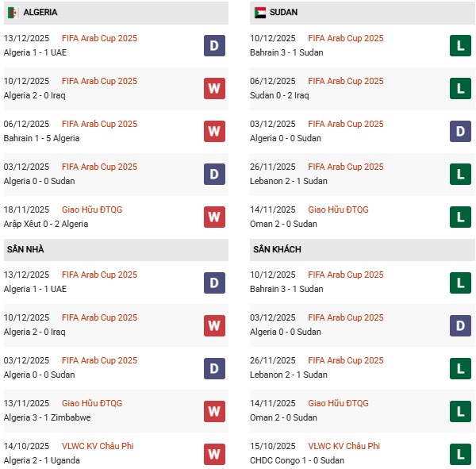Click the Bahrain 1 - 5 Algeria match result

click(41, 138)
